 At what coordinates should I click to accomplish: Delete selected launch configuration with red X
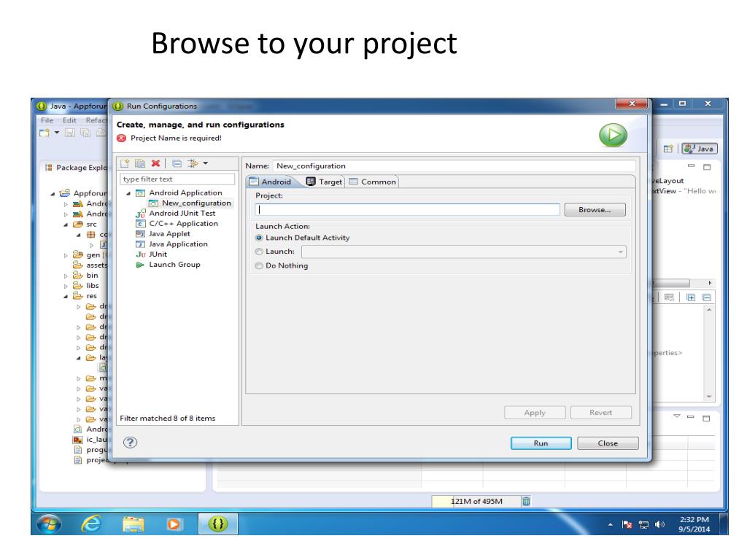pos(155,163)
